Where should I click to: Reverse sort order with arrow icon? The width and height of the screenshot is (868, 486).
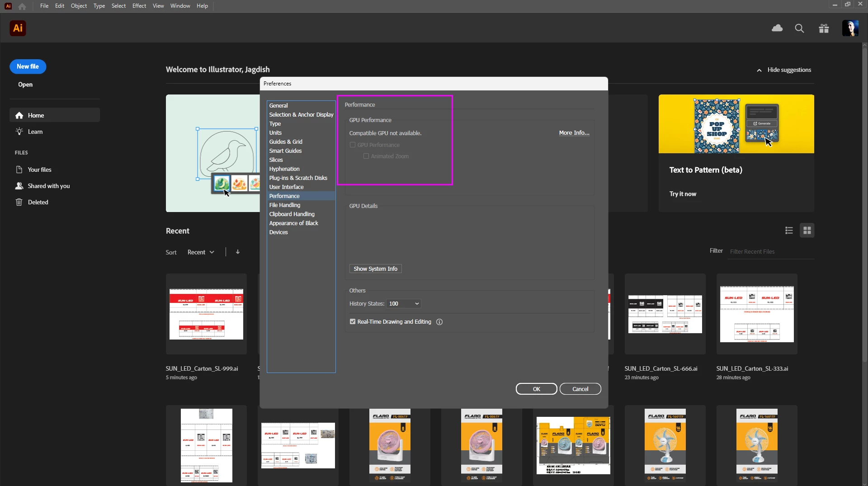[x=238, y=252]
